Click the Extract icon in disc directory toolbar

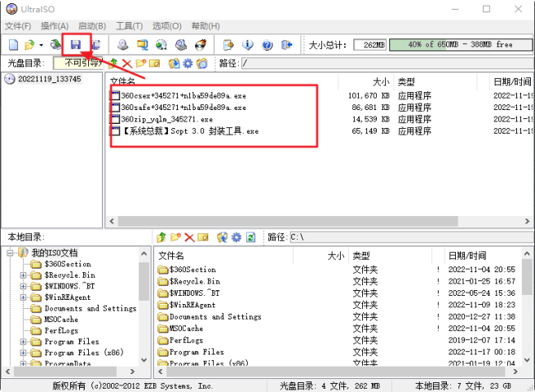point(174,64)
